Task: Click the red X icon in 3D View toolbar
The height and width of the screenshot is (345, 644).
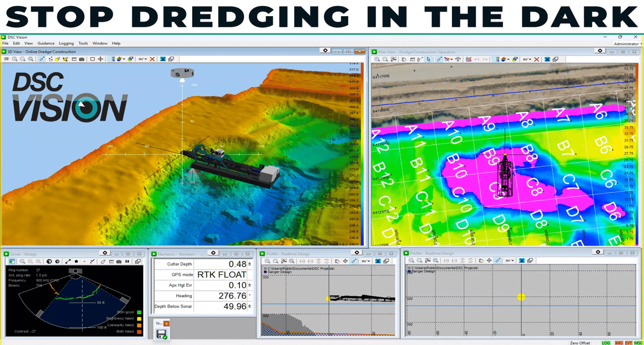Action: [152, 59]
